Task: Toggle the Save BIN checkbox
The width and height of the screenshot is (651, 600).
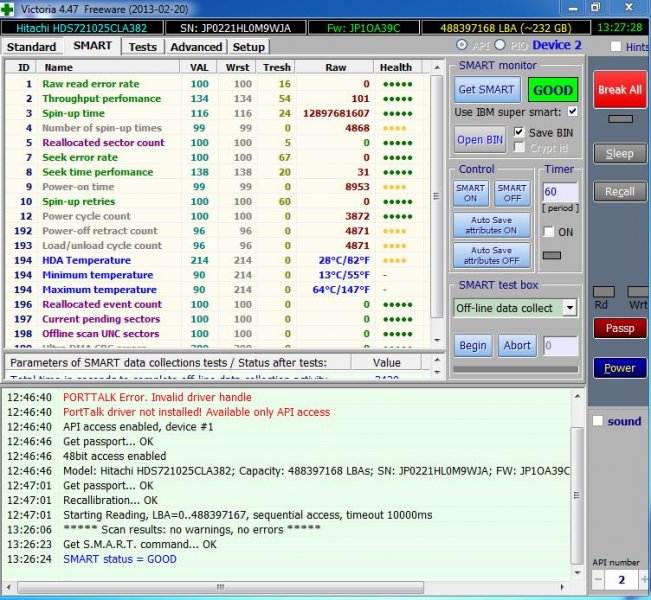Action: [x=519, y=132]
